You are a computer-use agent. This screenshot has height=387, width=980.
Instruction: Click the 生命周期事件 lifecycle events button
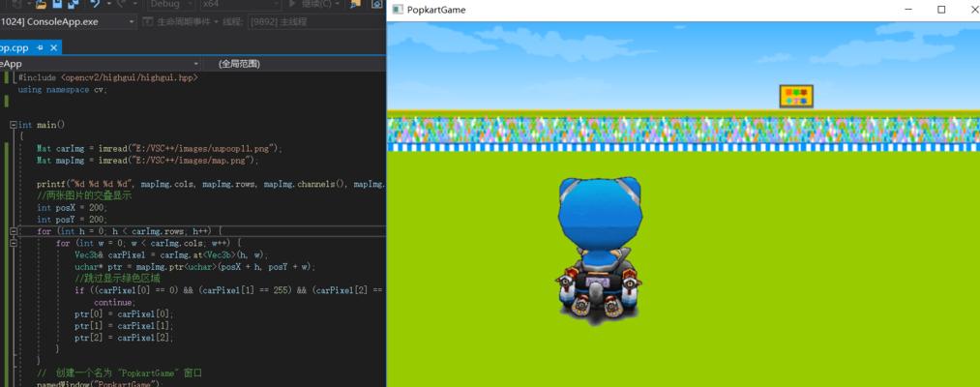[180, 22]
